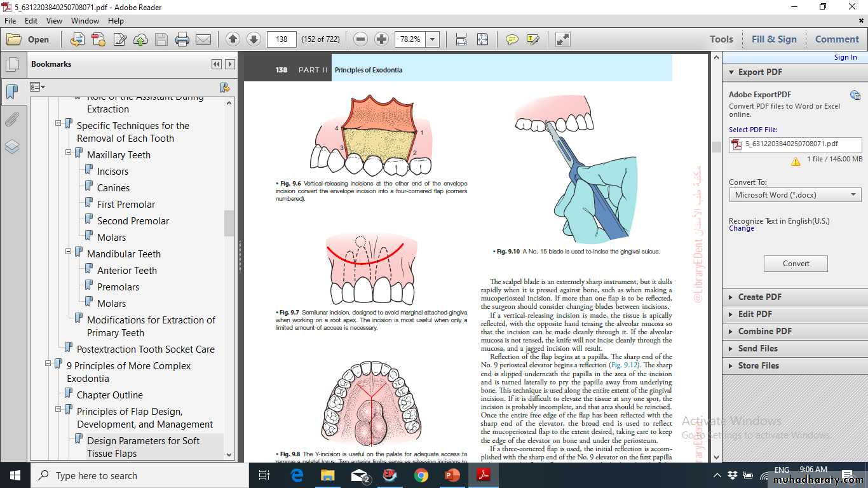Open the Attachments paperclip panel

coord(12,119)
